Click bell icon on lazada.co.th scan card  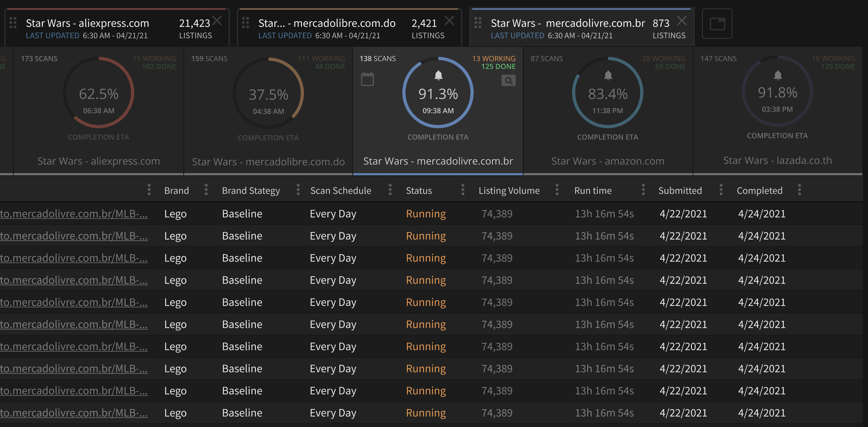coord(778,75)
